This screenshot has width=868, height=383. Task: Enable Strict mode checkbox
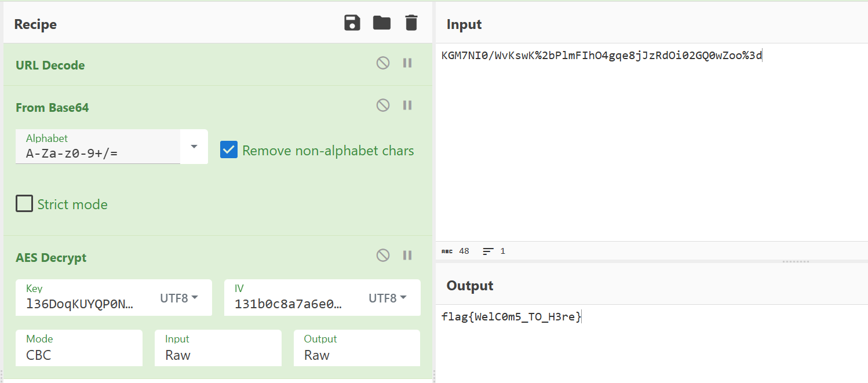[24, 204]
